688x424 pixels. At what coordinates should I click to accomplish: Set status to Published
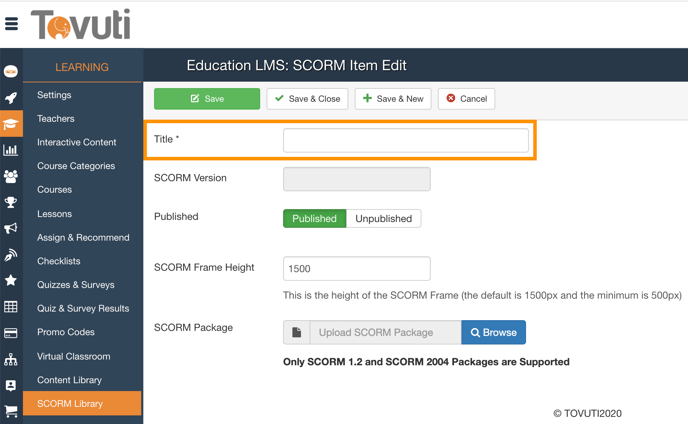point(315,219)
